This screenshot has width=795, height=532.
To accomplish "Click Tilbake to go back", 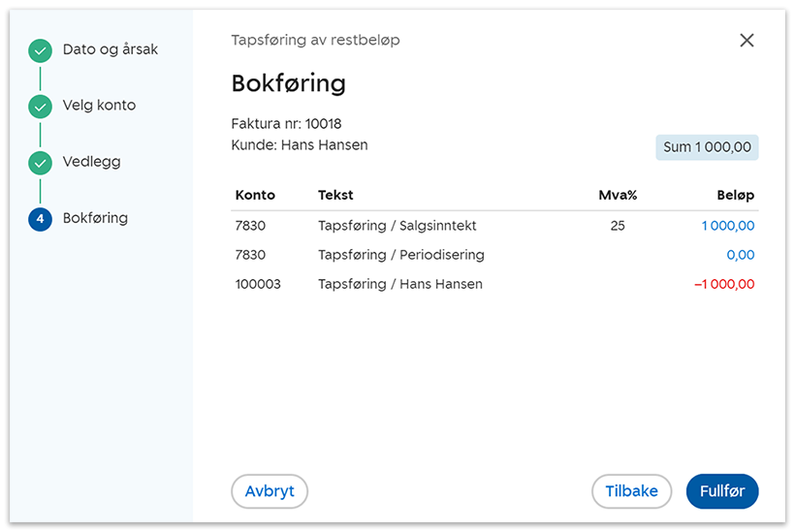I will [x=631, y=491].
